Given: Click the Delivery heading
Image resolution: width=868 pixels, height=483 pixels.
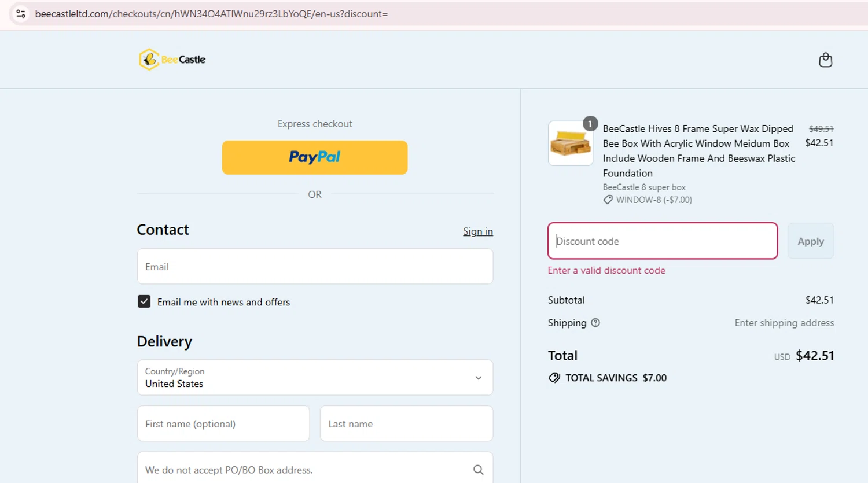Looking at the screenshot, I should pyautogui.click(x=164, y=341).
